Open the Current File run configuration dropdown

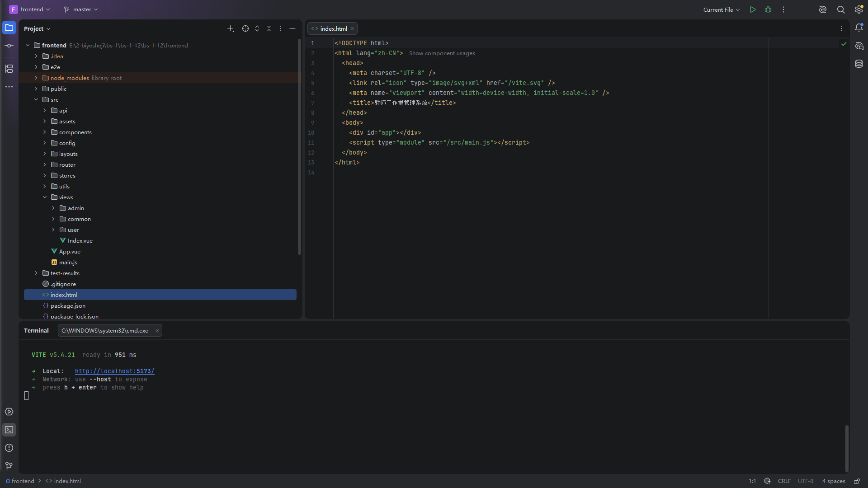[x=721, y=9]
